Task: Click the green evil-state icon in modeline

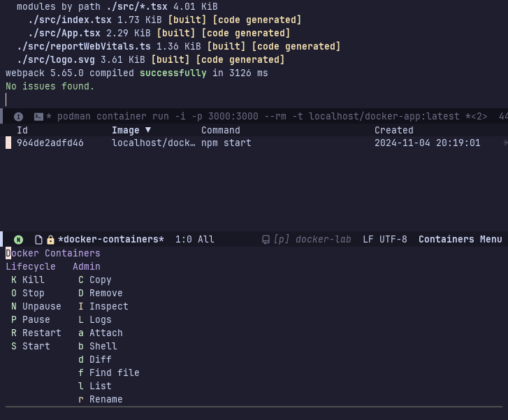Action: tap(19, 240)
